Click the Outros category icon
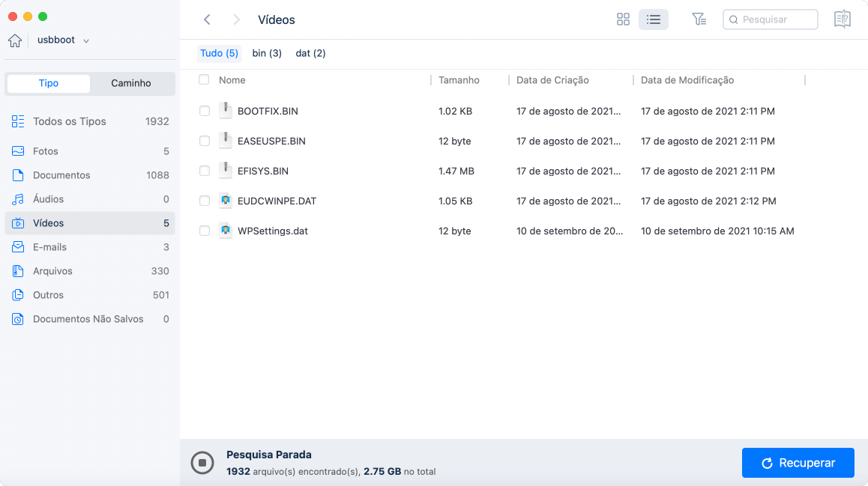 click(x=18, y=295)
